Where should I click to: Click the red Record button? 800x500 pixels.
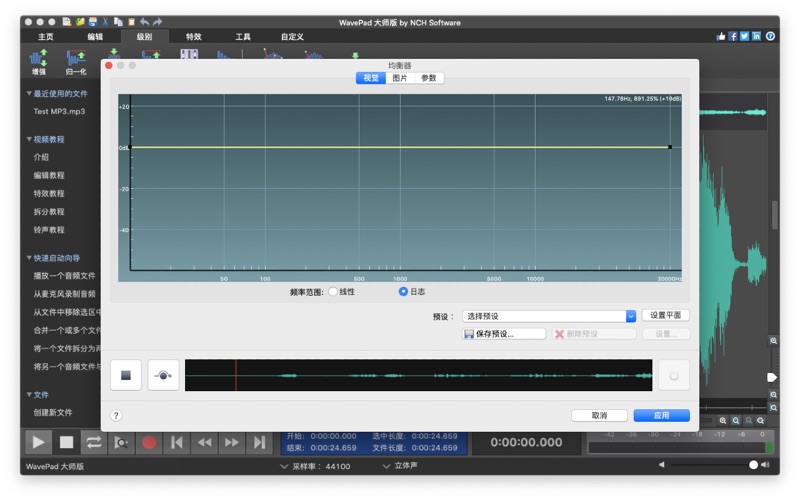click(149, 442)
